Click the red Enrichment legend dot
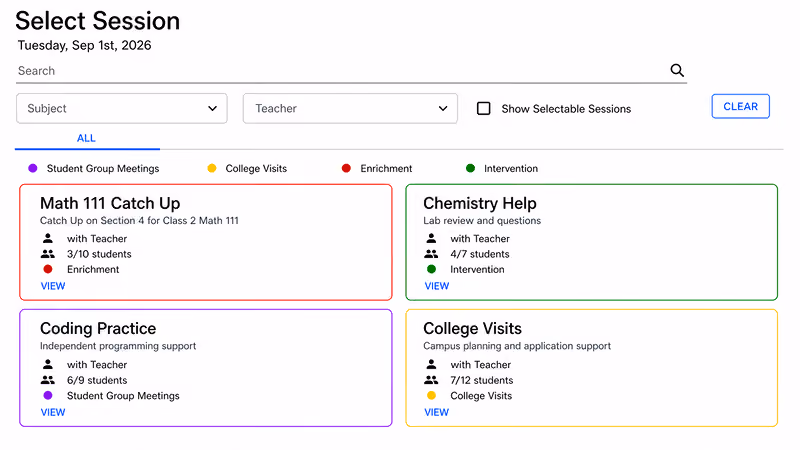Image resolution: width=800 pixels, height=450 pixels. 346,168
